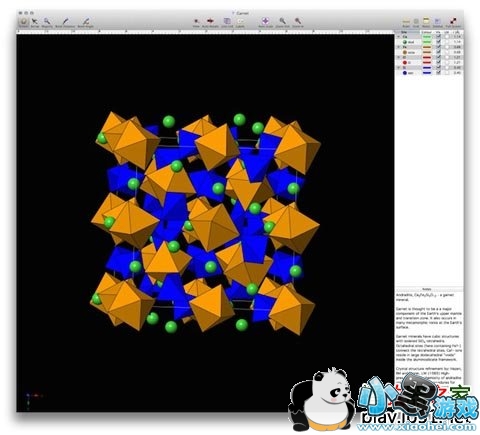This screenshot has height=435, width=480.
Task: Click the Site column header
Action: tap(407, 32)
